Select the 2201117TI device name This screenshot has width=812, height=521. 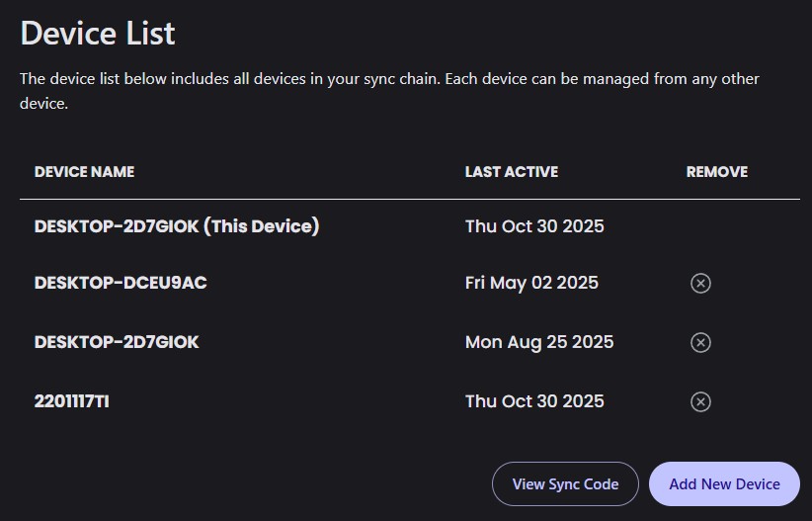(x=71, y=401)
